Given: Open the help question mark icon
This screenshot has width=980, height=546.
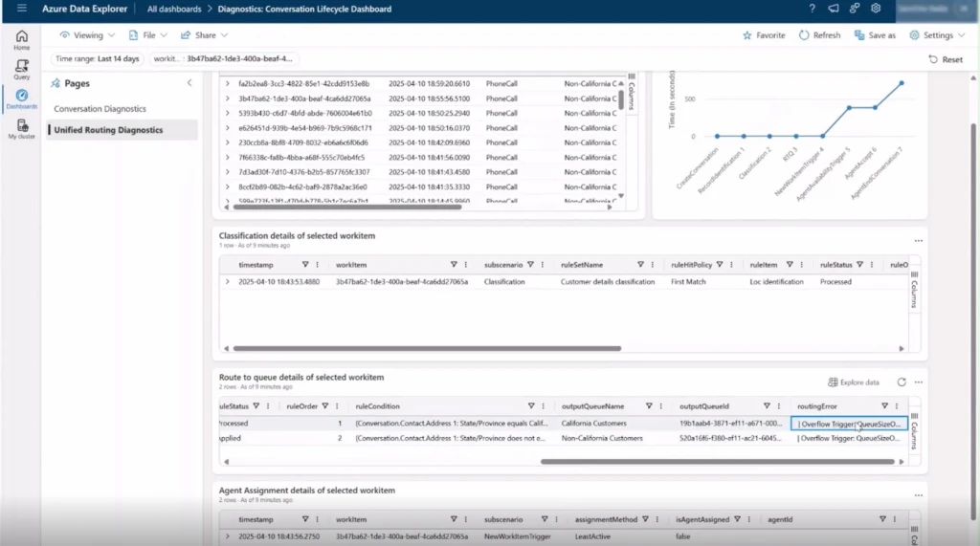Looking at the screenshot, I should coord(812,9).
